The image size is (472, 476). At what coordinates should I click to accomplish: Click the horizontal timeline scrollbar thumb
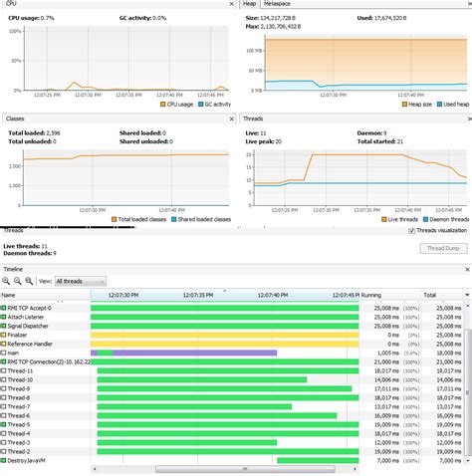click(245, 469)
